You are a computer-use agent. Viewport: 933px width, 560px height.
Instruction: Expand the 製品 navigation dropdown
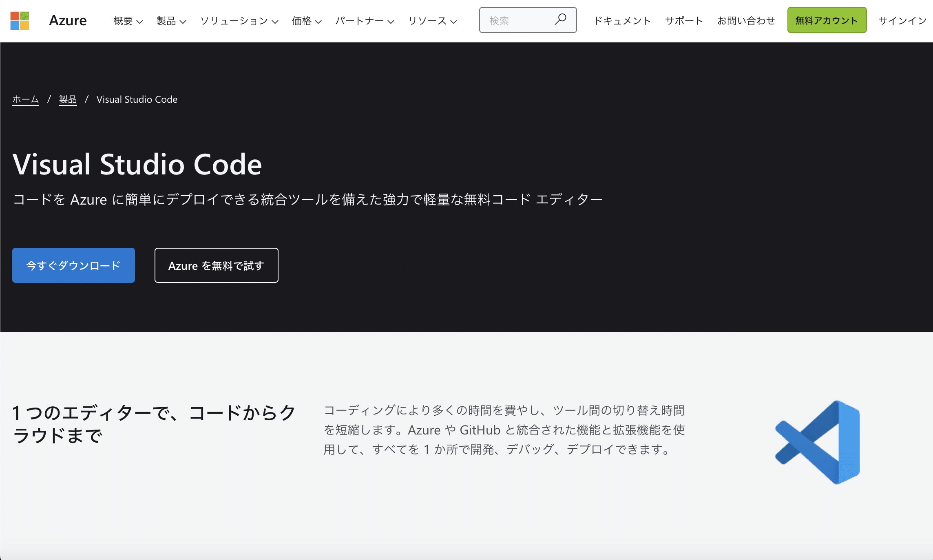pos(171,21)
